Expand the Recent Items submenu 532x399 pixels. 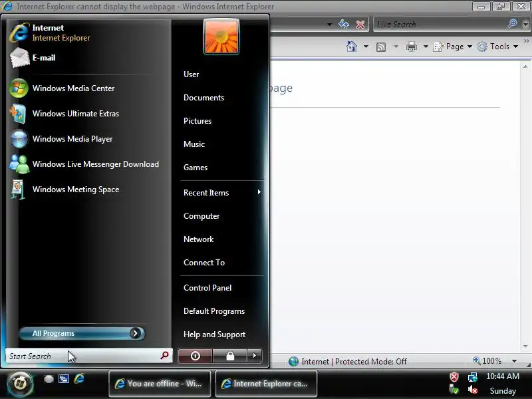(x=222, y=193)
